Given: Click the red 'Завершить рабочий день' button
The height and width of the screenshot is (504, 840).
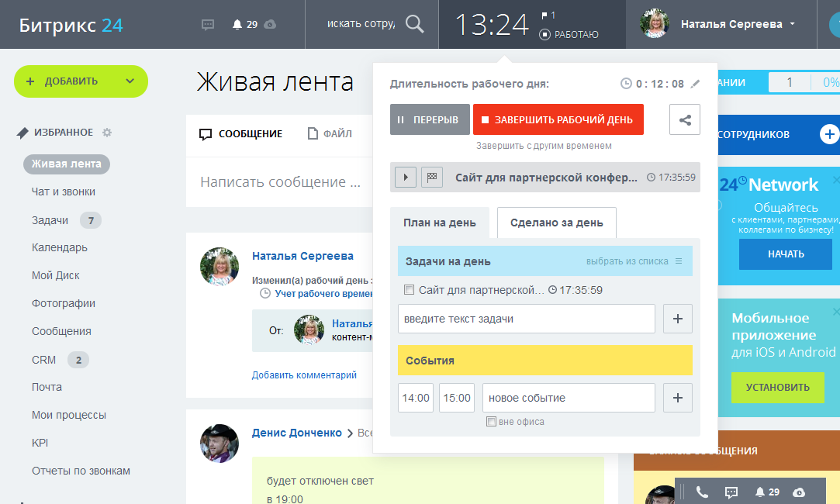Looking at the screenshot, I should click(x=558, y=119).
